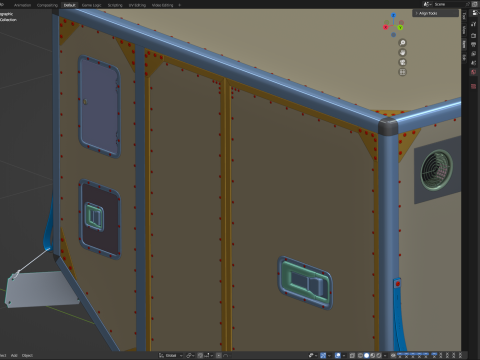
Task: Click the zoom view navigation icon
Action: tap(402, 43)
